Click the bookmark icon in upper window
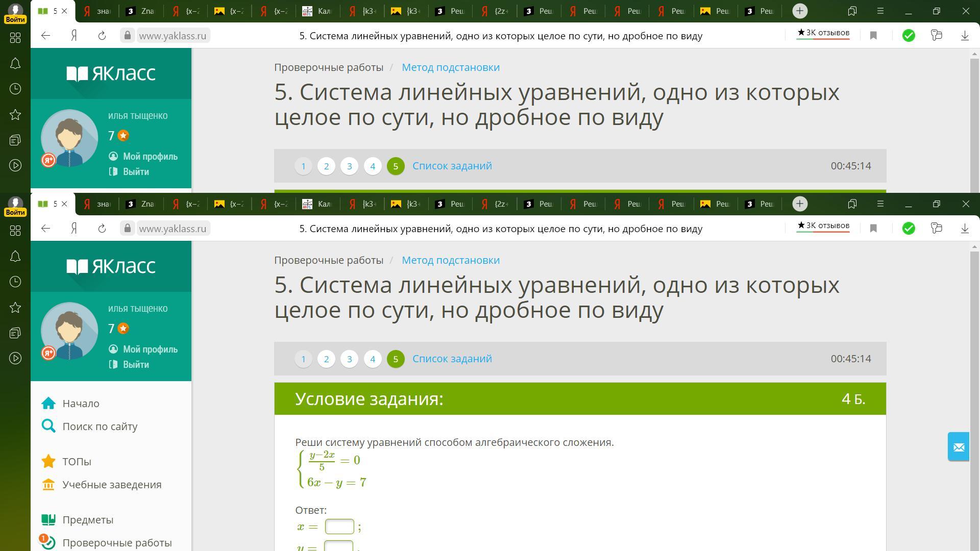This screenshot has height=551, width=980. 873,36
